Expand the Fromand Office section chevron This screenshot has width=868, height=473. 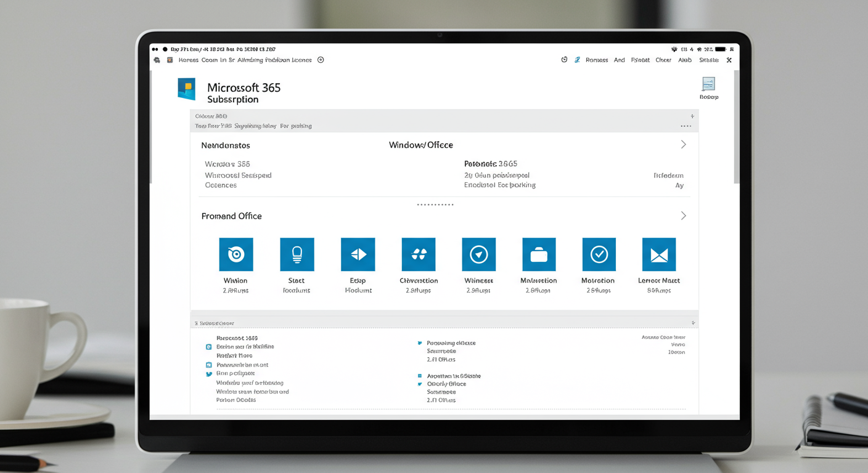tap(683, 216)
